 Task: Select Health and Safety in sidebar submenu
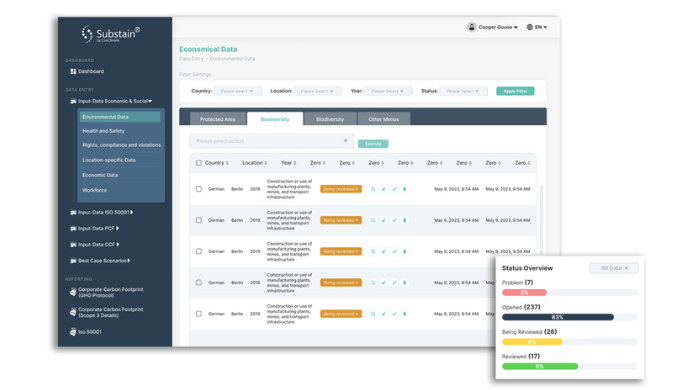pos(103,131)
